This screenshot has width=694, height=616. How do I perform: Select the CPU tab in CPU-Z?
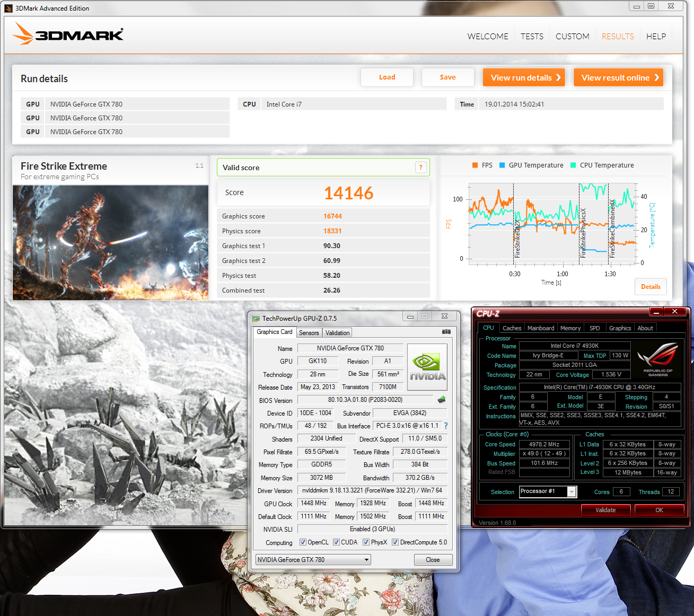pos(488,328)
